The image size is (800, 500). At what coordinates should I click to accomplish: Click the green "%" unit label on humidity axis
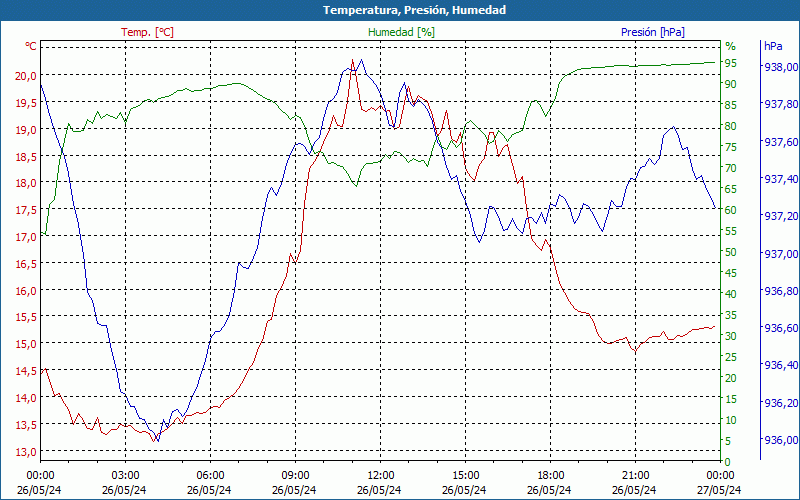[731, 46]
